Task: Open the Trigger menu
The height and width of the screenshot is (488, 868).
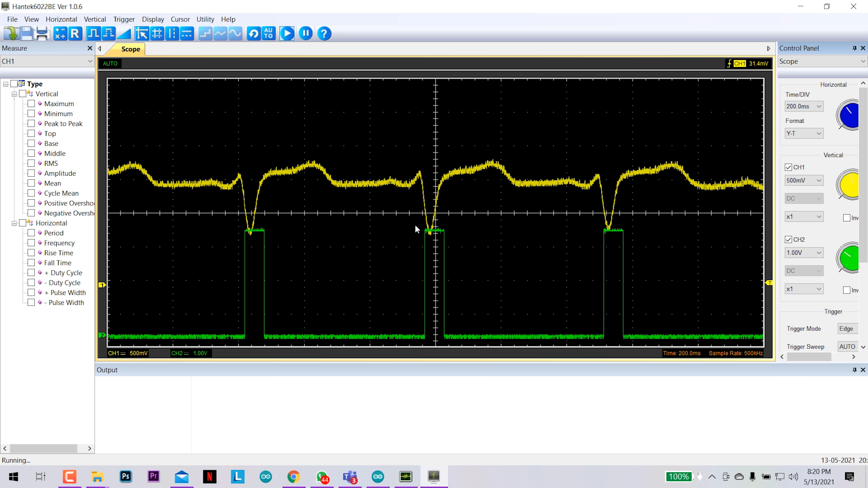Action: point(124,19)
